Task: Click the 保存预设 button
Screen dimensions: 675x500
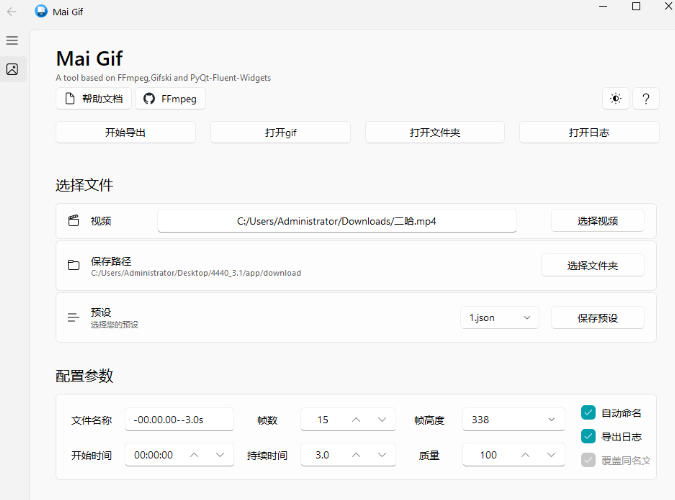Action: (597, 318)
